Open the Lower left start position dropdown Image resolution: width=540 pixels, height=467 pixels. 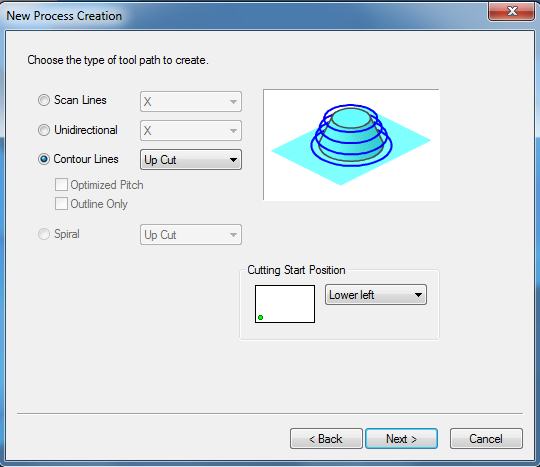[376, 295]
